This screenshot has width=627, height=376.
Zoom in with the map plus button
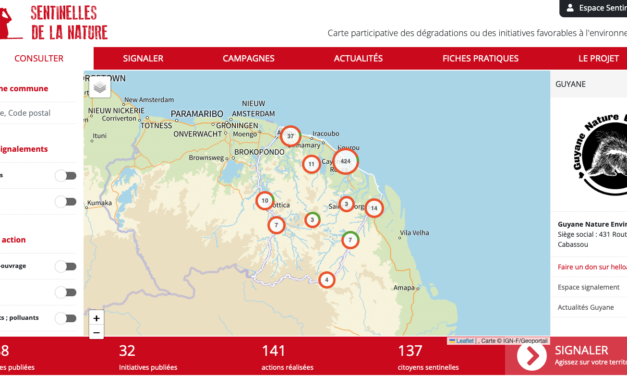(x=96, y=318)
